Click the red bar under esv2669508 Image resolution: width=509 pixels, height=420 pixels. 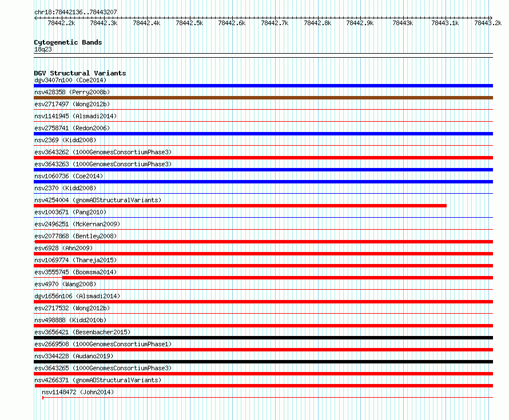coord(263,350)
